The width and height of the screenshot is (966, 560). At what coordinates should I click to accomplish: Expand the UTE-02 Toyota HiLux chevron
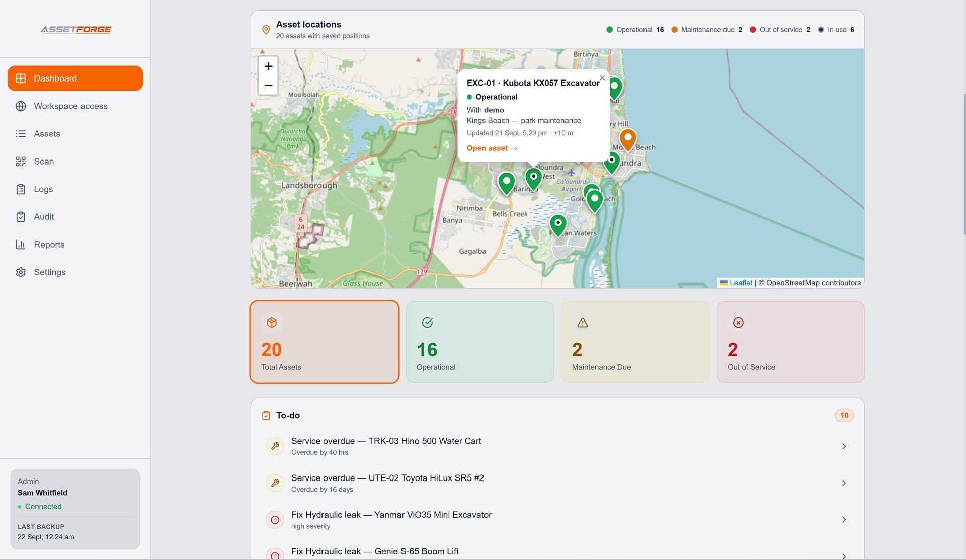tap(844, 483)
